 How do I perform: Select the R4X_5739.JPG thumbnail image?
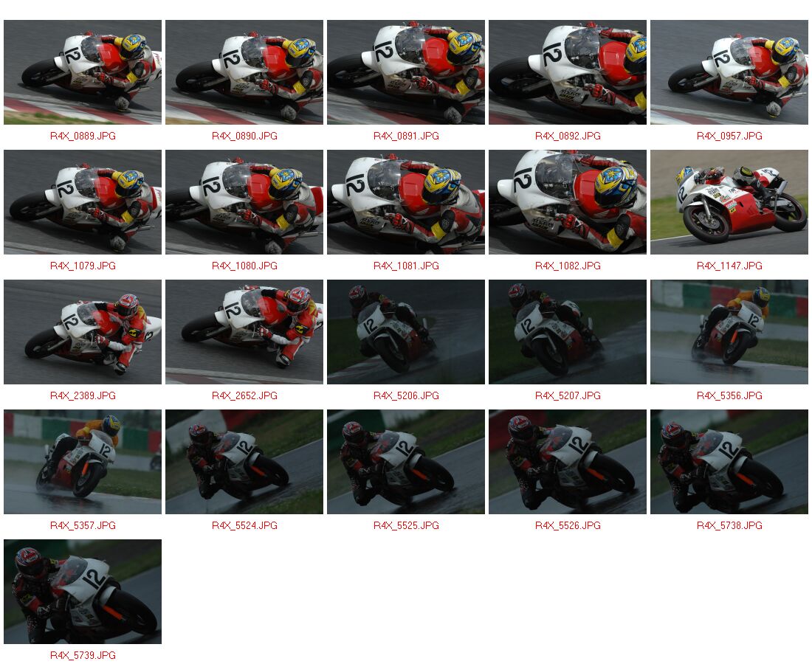[x=83, y=592]
